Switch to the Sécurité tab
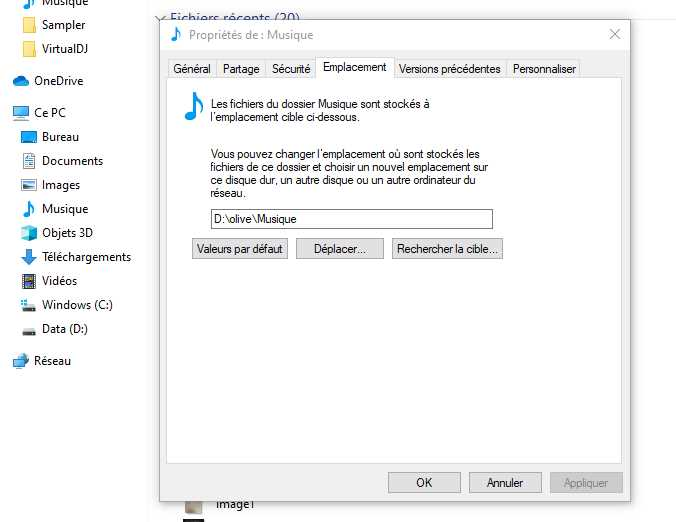676x522 pixels. 290,69
